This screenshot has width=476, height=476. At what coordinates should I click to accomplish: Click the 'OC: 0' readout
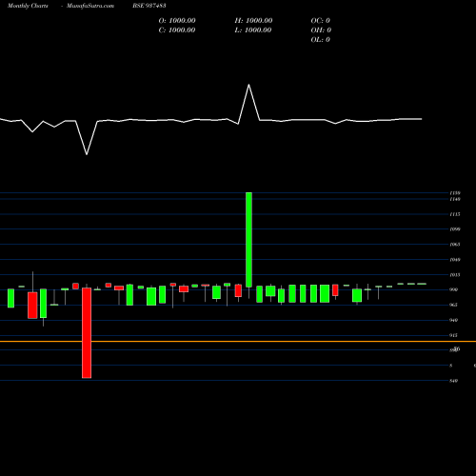click(321, 21)
